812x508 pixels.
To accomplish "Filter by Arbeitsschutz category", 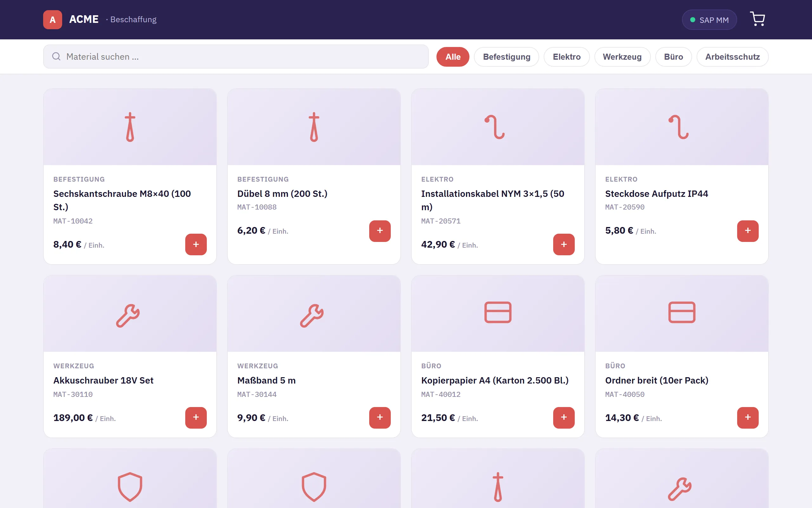I will [732, 57].
